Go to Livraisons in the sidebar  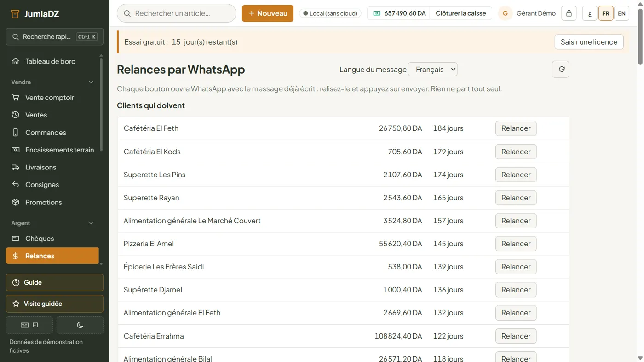click(x=52, y=168)
